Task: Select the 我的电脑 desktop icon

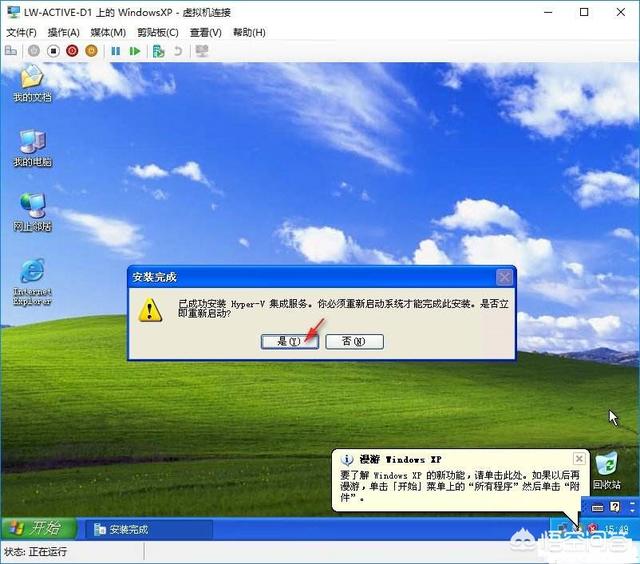Action: click(32, 148)
